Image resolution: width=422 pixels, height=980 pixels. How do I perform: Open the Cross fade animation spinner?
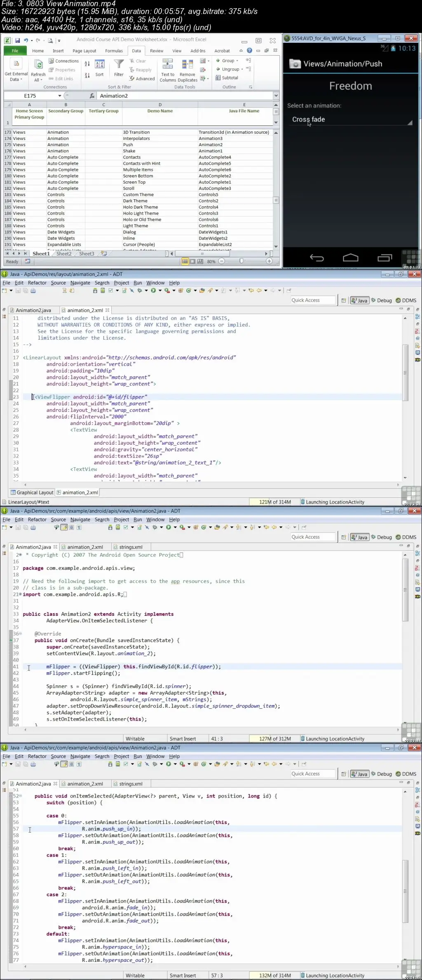point(350,119)
